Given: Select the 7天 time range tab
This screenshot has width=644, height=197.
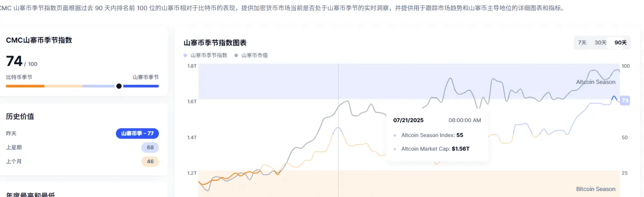Looking at the screenshot, I should pyautogui.click(x=582, y=43).
